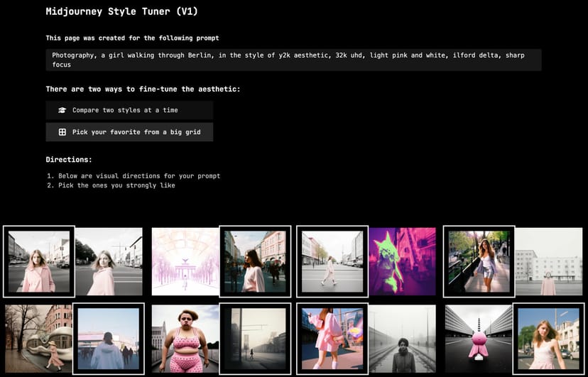Switch to 'Pick your favorite from a big grid'

[x=129, y=132]
